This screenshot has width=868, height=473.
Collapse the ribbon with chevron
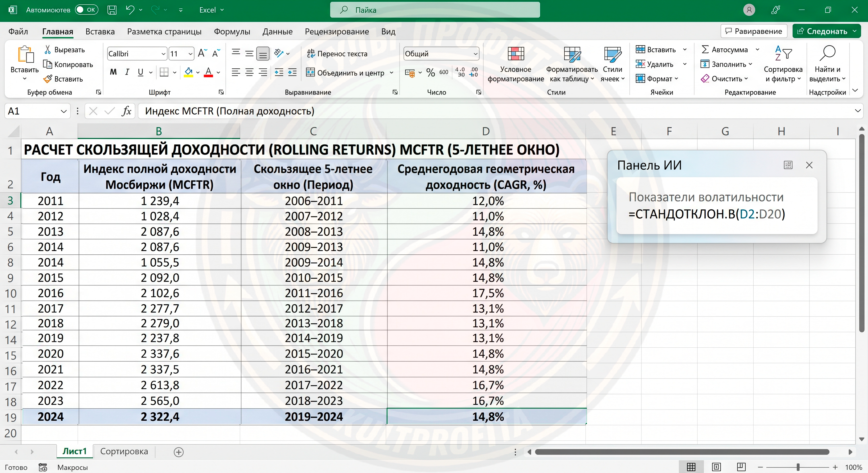point(855,91)
